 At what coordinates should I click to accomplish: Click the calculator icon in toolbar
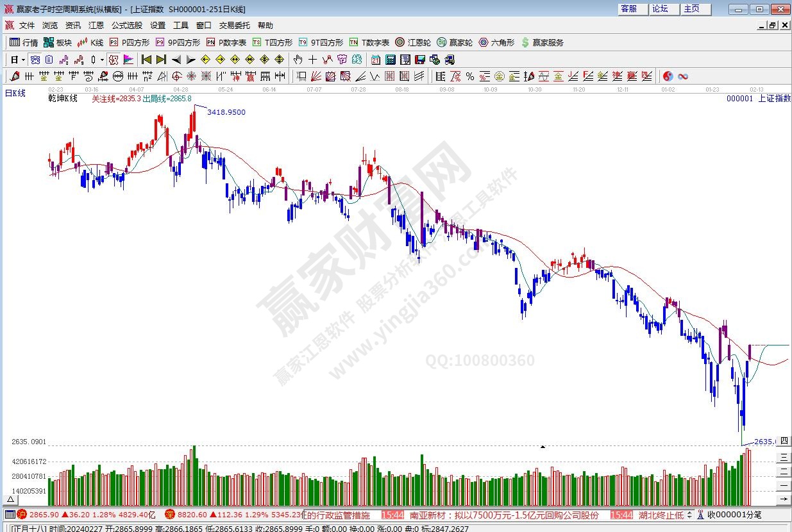391,60
